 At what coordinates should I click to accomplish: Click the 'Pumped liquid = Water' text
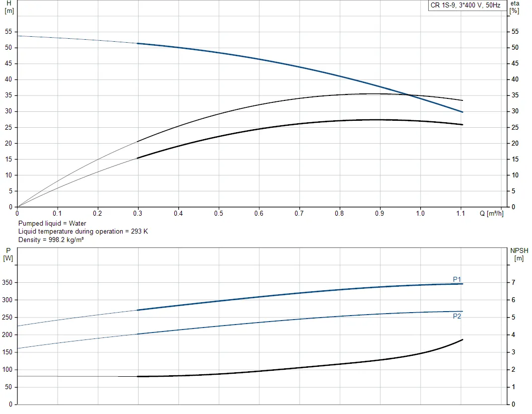tap(52, 223)
